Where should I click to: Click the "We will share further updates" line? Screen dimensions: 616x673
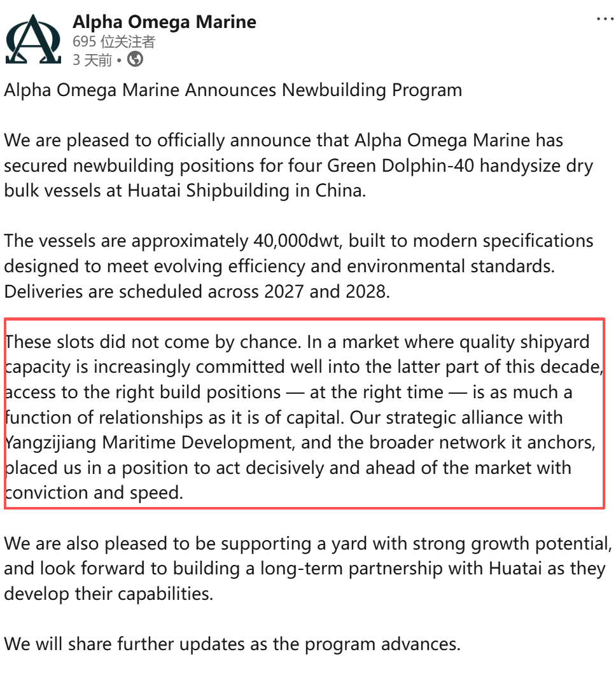click(x=232, y=644)
